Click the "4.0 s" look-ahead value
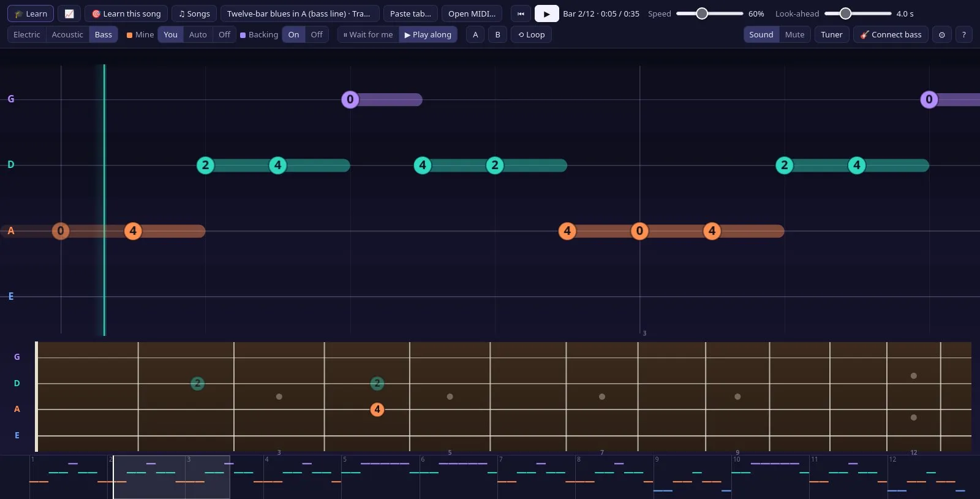980x499 pixels. pos(905,13)
